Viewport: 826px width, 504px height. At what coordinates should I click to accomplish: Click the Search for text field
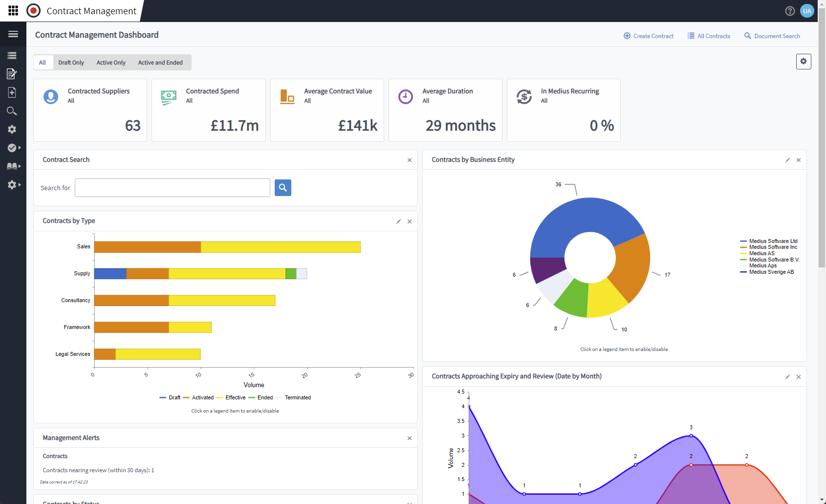point(172,188)
